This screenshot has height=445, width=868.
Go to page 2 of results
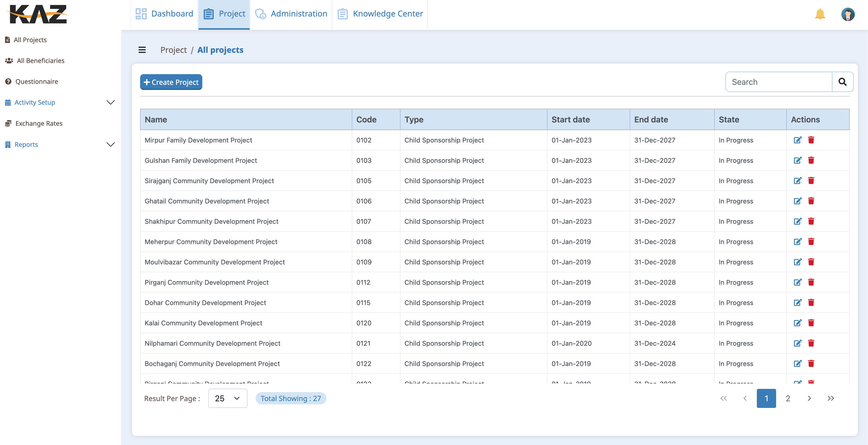click(788, 398)
